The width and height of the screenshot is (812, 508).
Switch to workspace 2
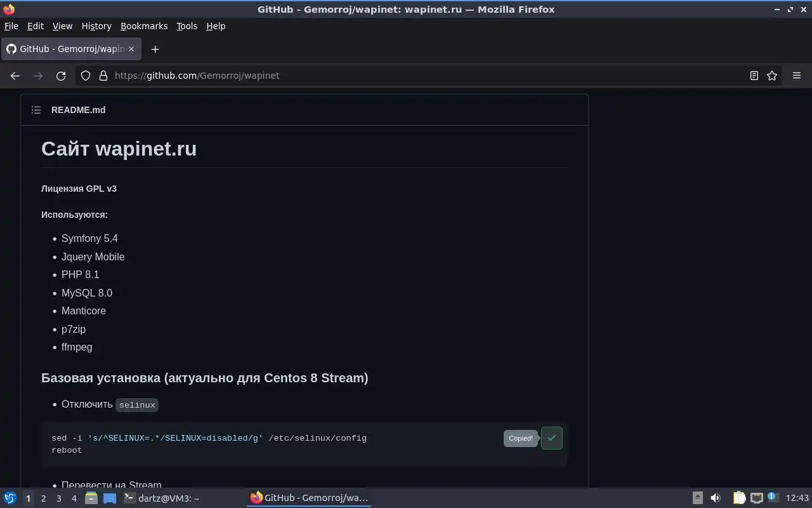[43, 498]
